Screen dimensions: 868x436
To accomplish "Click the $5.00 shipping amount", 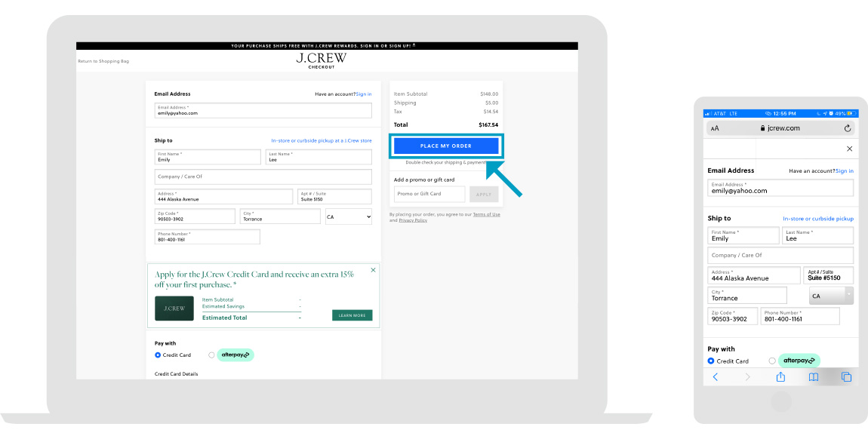I will 491,103.
